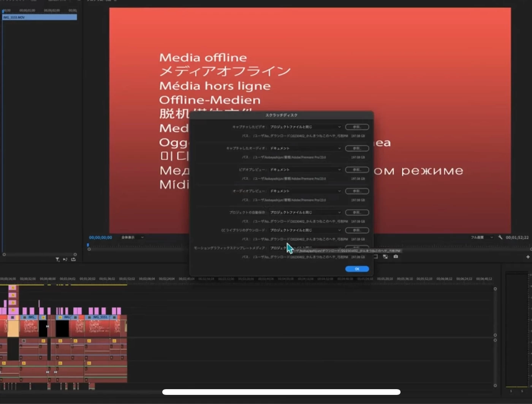532x404 pixels.
Task: Click the 00;01;52;22 duration timecode
Action: point(517,238)
